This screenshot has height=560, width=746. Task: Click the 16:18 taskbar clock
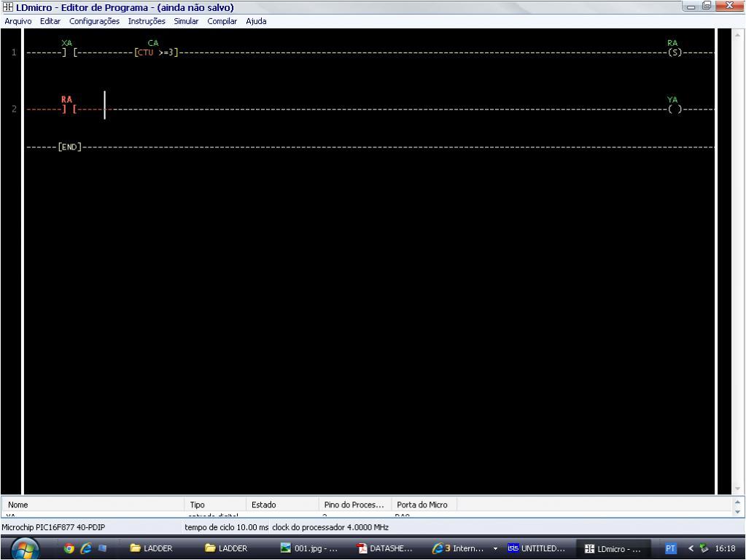click(x=725, y=548)
